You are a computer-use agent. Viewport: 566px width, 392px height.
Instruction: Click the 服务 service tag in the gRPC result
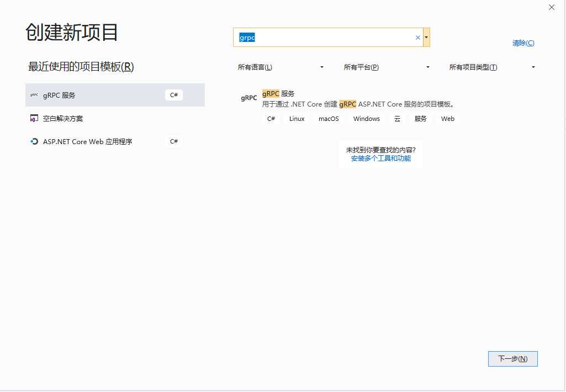pos(421,119)
